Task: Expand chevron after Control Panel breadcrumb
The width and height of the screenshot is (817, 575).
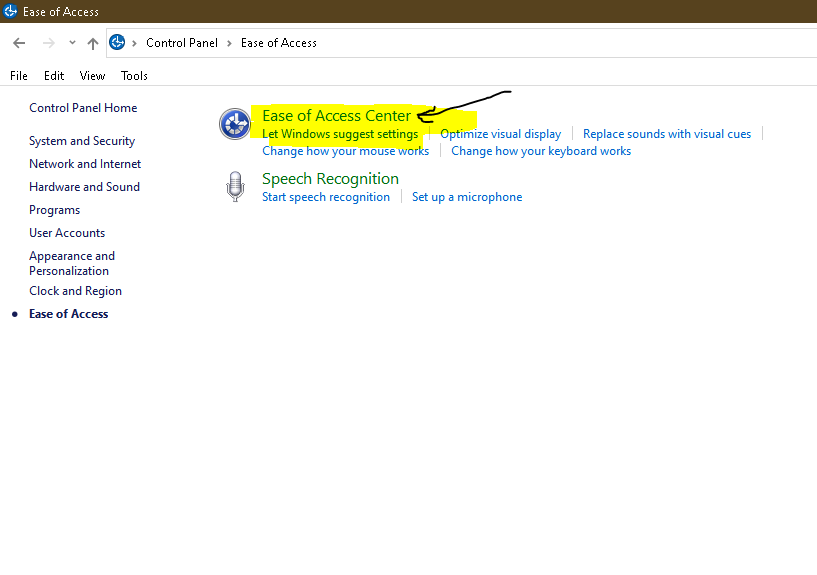Action: click(x=229, y=43)
